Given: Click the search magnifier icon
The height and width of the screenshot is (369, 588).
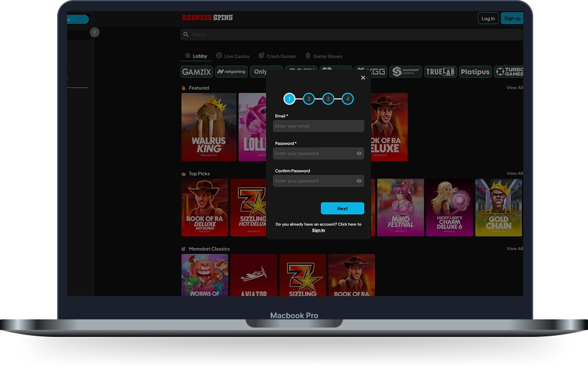Looking at the screenshot, I should 185,34.
